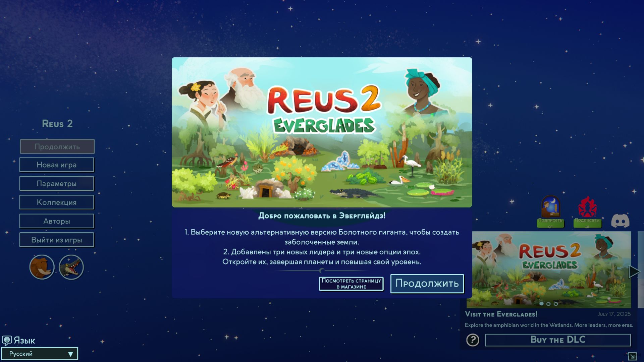Click the crocodile round portrait icon

coord(71,267)
